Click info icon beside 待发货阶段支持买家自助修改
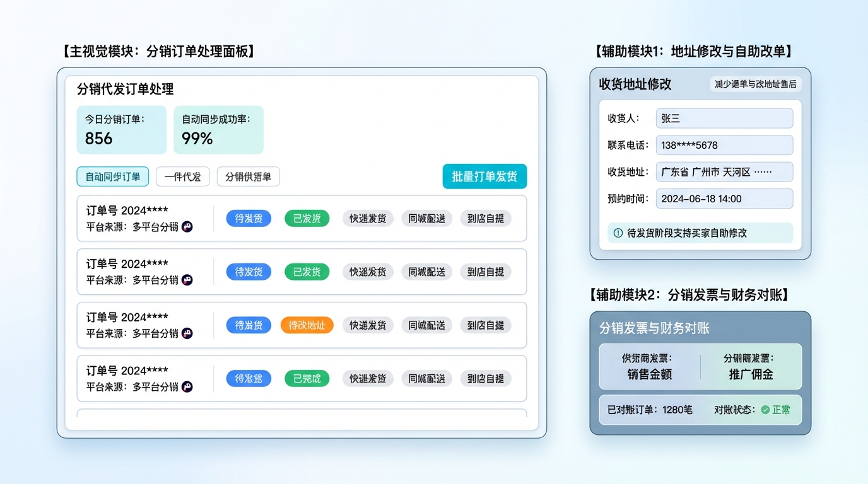868x484 pixels. tap(618, 233)
